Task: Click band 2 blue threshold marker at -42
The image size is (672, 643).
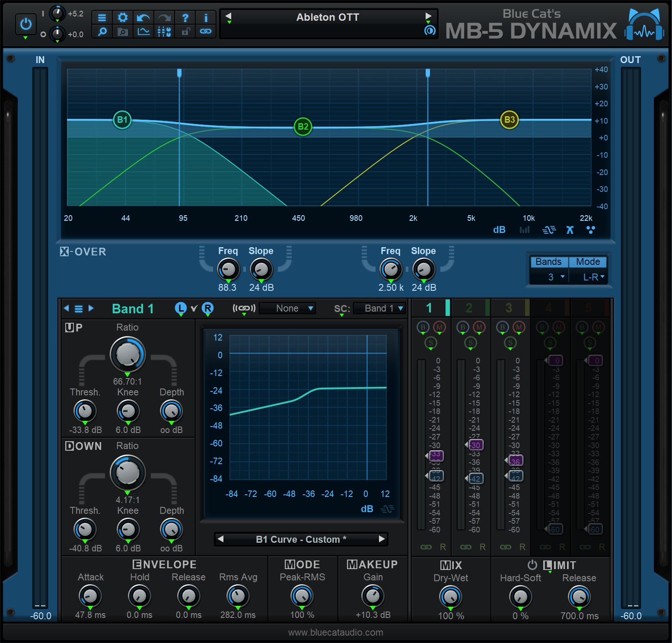Action: coord(475,478)
